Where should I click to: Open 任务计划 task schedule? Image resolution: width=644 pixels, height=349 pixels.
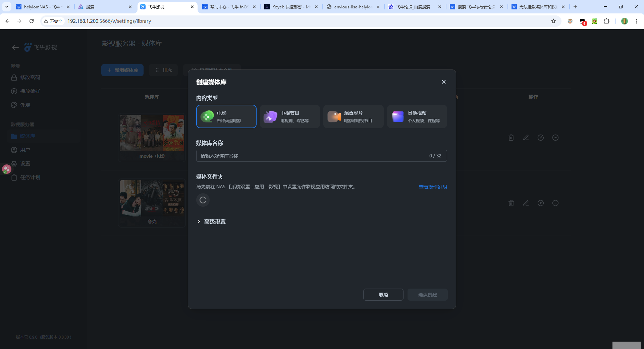(x=29, y=177)
